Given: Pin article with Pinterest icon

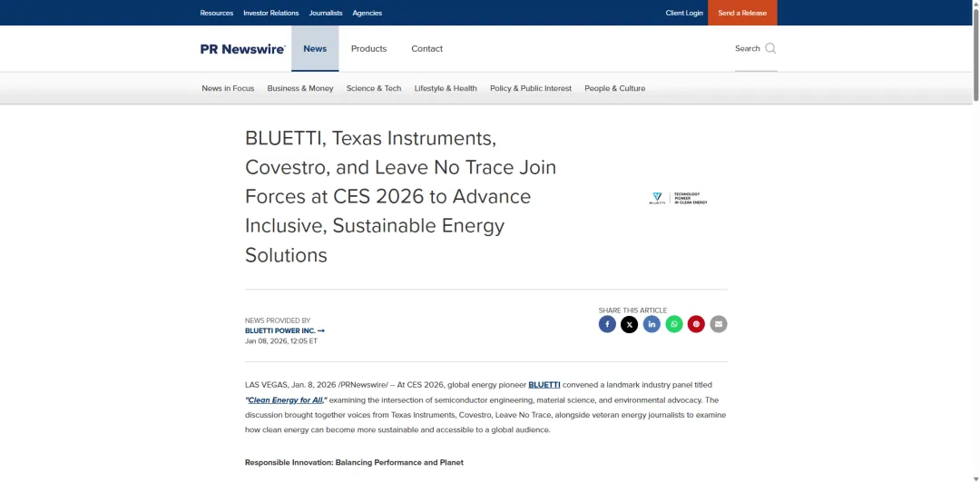Looking at the screenshot, I should point(696,324).
